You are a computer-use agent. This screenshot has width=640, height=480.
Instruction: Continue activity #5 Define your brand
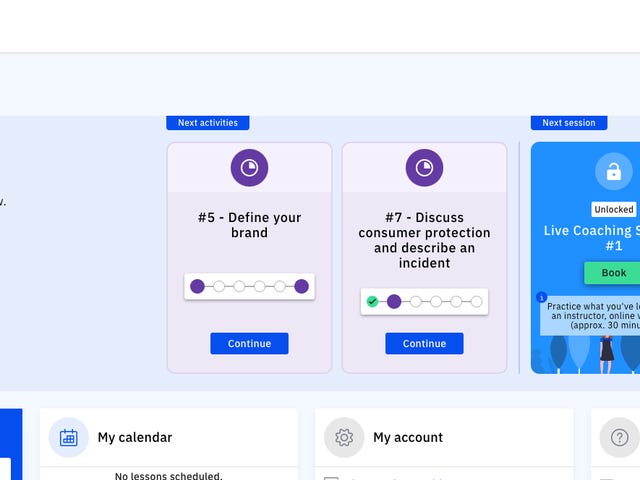pos(249,344)
